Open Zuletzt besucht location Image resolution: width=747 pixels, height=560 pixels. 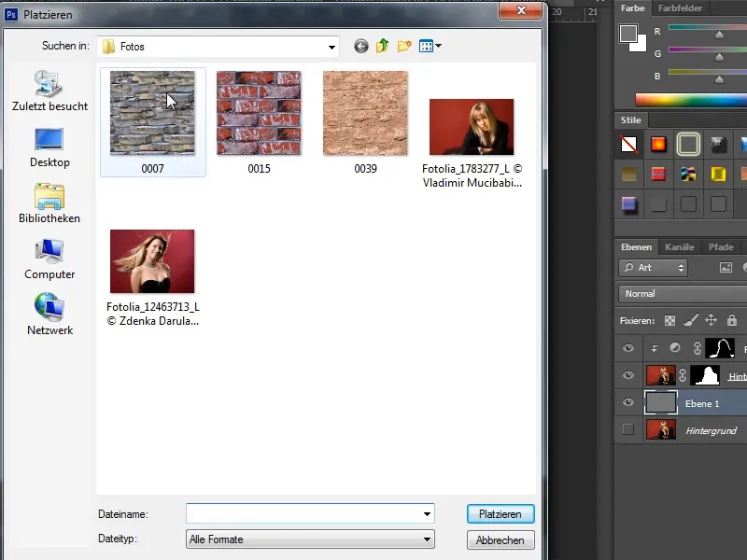pos(49,91)
